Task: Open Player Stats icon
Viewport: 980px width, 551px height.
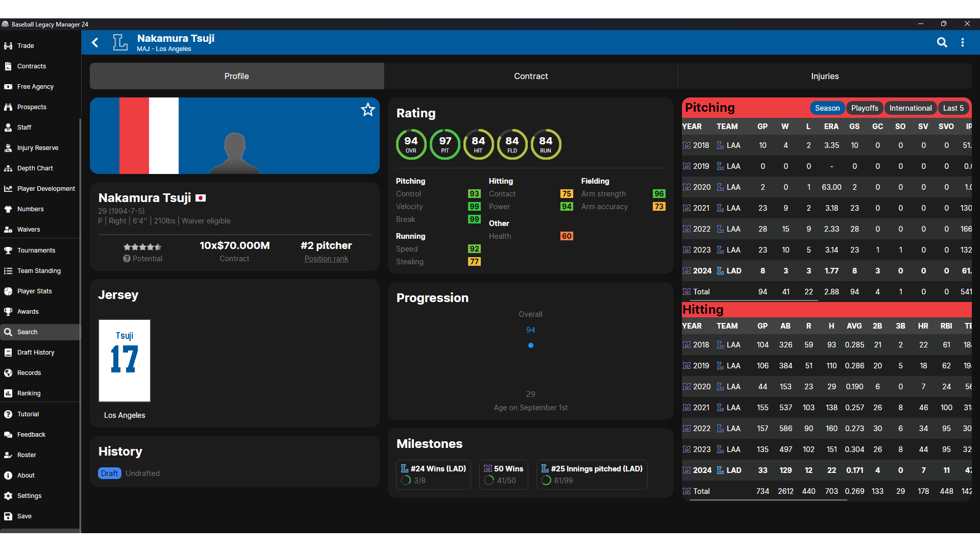Action: [8, 291]
